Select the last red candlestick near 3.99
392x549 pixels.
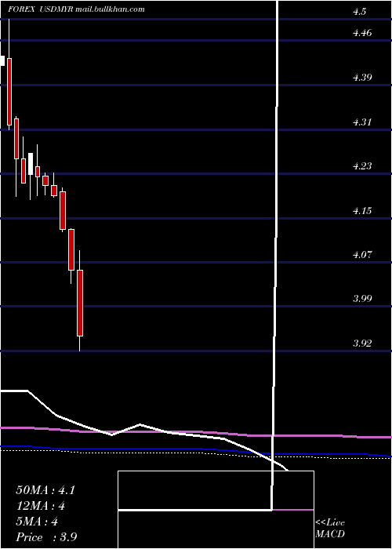pos(80,303)
